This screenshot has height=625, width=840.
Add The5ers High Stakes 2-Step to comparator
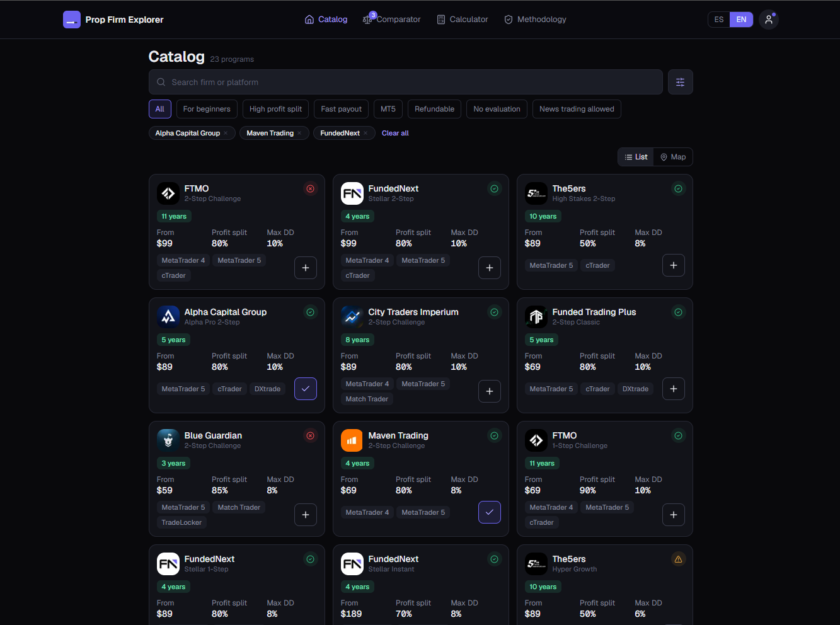(x=674, y=265)
